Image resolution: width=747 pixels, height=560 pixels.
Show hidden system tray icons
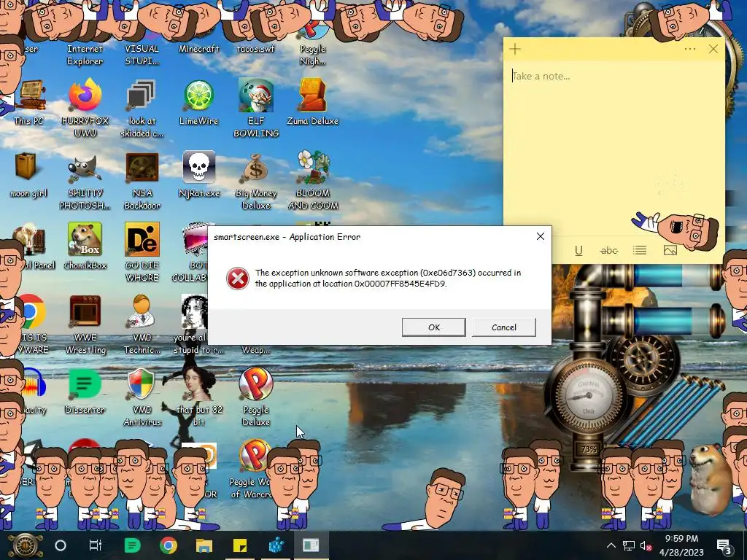[611, 545]
